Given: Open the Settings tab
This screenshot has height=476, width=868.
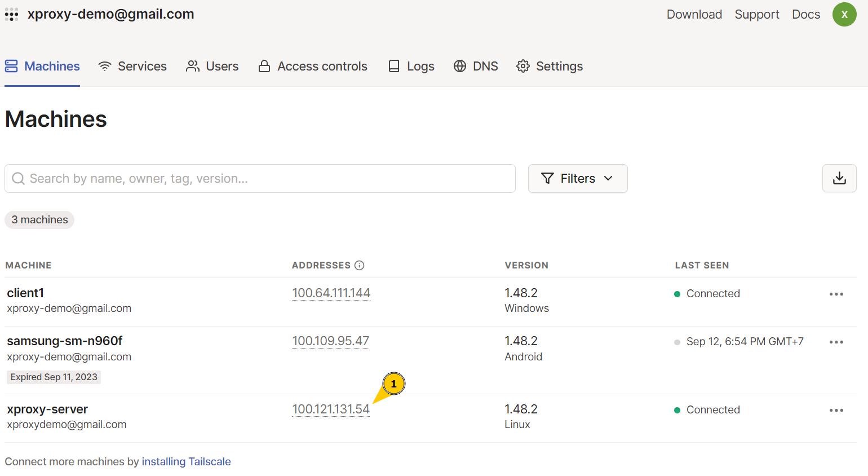Looking at the screenshot, I should point(550,66).
